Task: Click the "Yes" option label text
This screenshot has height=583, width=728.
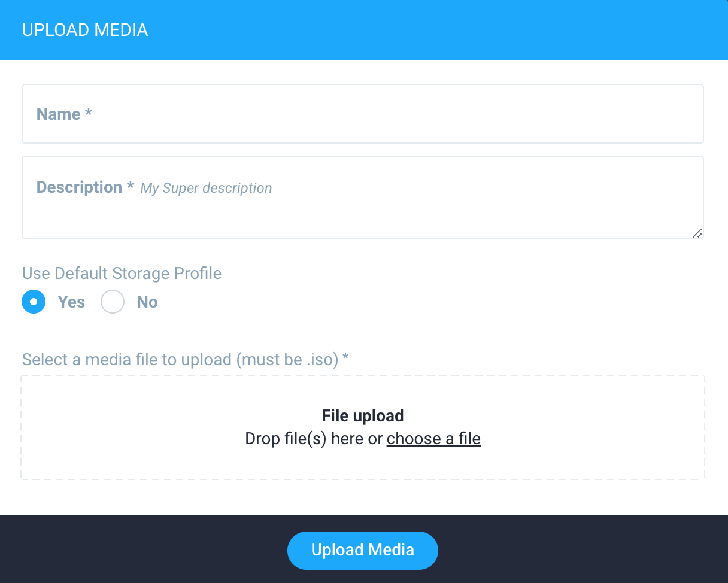Action: (x=71, y=302)
